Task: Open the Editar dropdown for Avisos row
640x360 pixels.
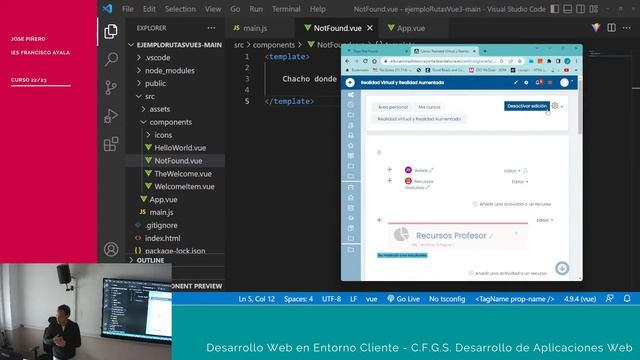Action: (512, 171)
